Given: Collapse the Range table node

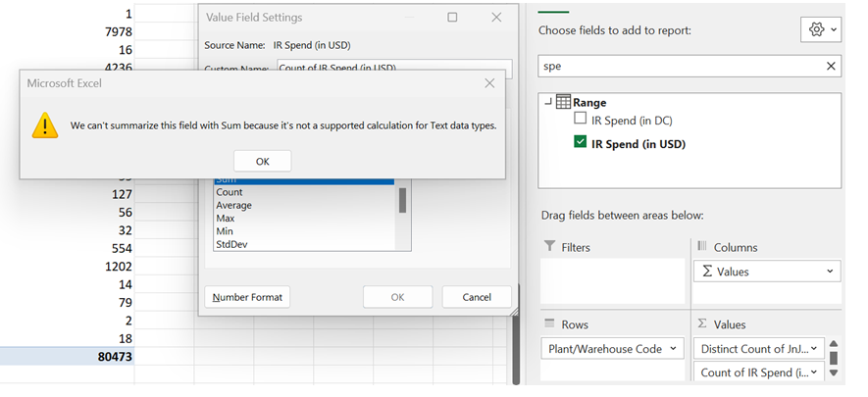Looking at the screenshot, I should click(x=548, y=102).
